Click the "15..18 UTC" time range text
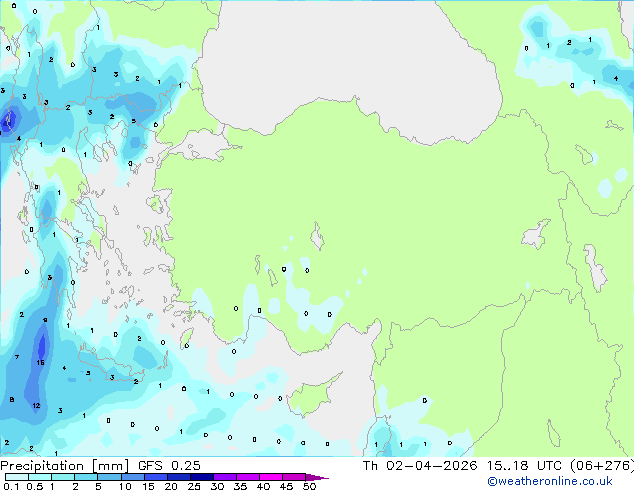This screenshot has width=634, height=490. pyautogui.click(x=524, y=466)
